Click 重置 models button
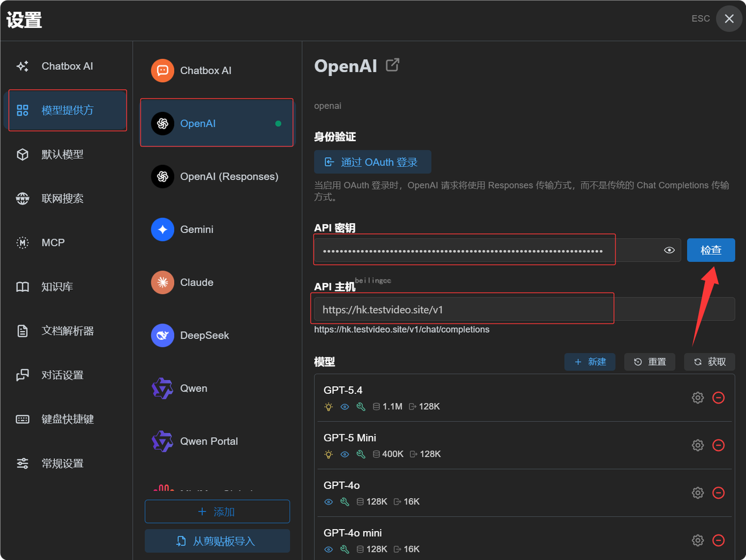The image size is (746, 560). (650, 362)
